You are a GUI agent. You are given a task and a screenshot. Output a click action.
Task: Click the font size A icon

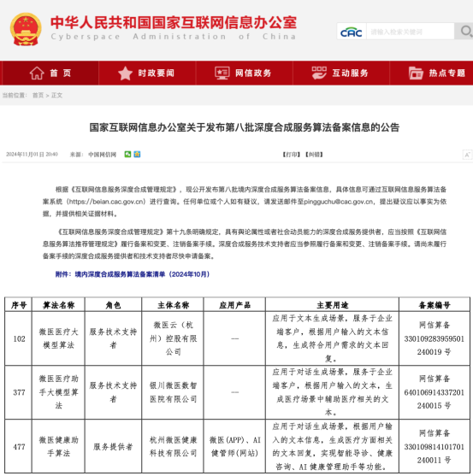tap(467, 155)
